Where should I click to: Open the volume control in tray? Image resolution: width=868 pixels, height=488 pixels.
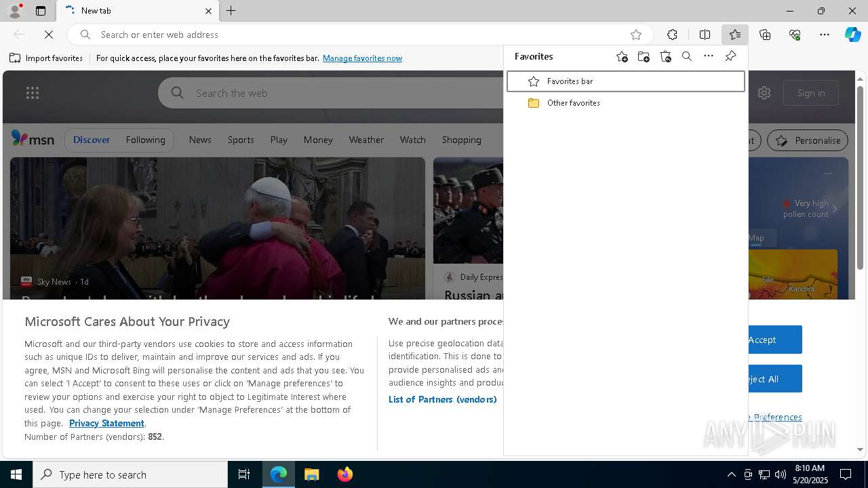(781, 474)
